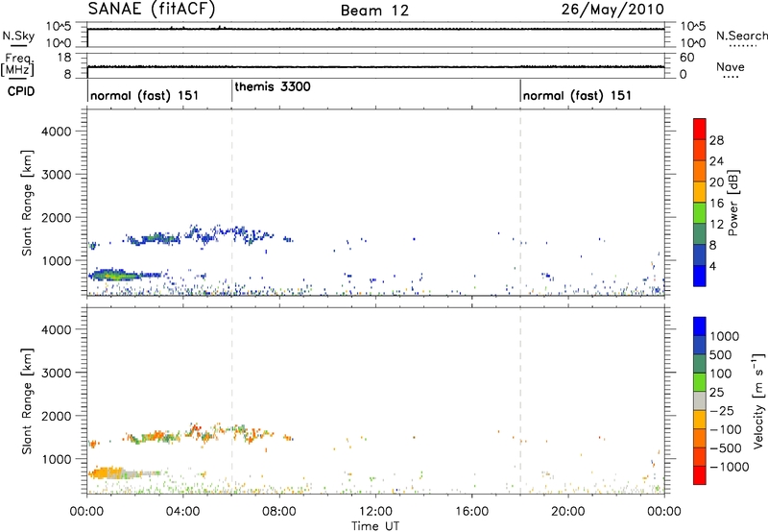Click the 10^5 label right of N.Sky plot

pyautogui.click(x=692, y=27)
